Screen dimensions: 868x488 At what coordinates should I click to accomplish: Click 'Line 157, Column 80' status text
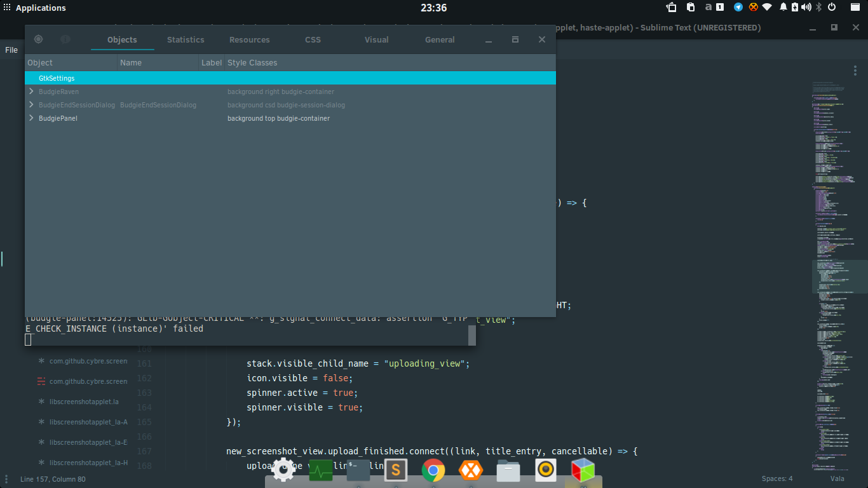[x=53, y=479]
